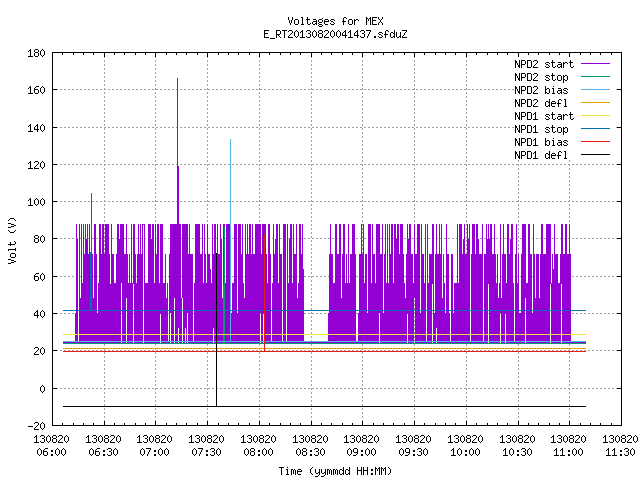Select the filename text E_RT20130820041437.sfduZ
Image resolution: width=640 pixels, height=480 pixels.
(x=335, y=34)
